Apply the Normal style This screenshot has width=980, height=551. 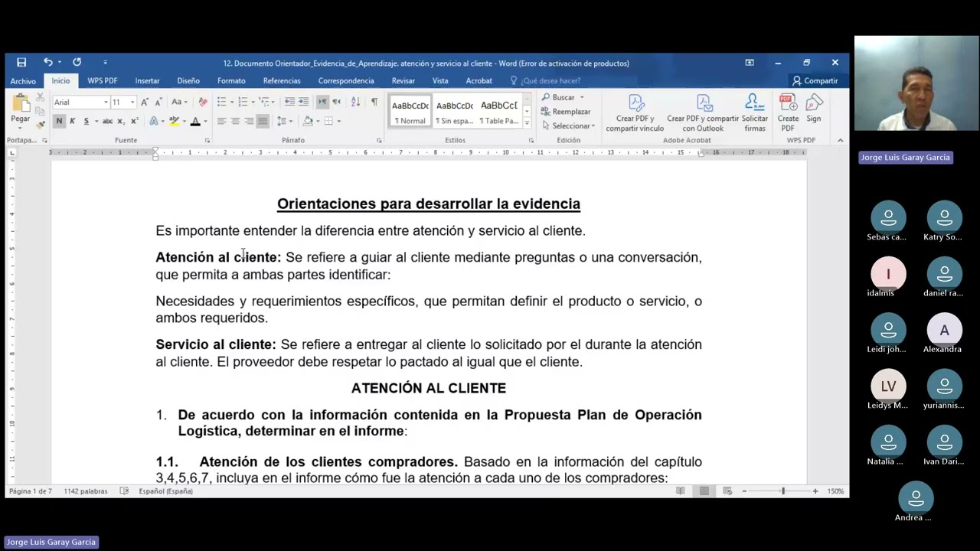(410, 112)
